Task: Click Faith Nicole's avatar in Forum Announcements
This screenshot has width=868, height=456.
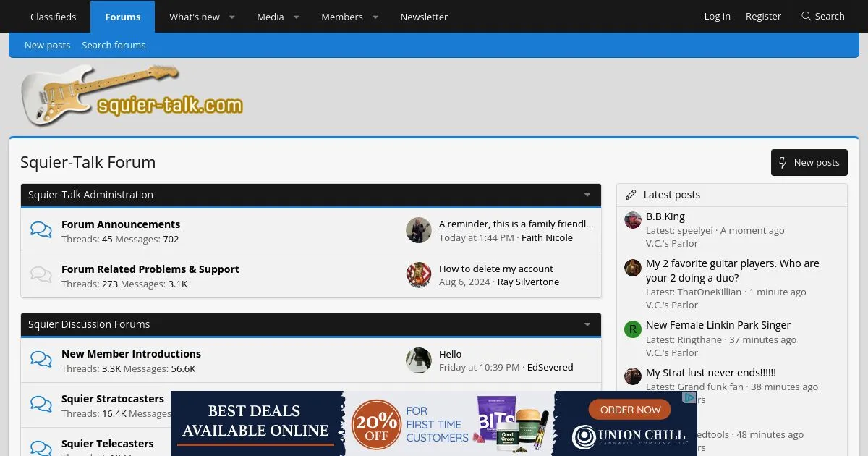Action: coord(419,230)
